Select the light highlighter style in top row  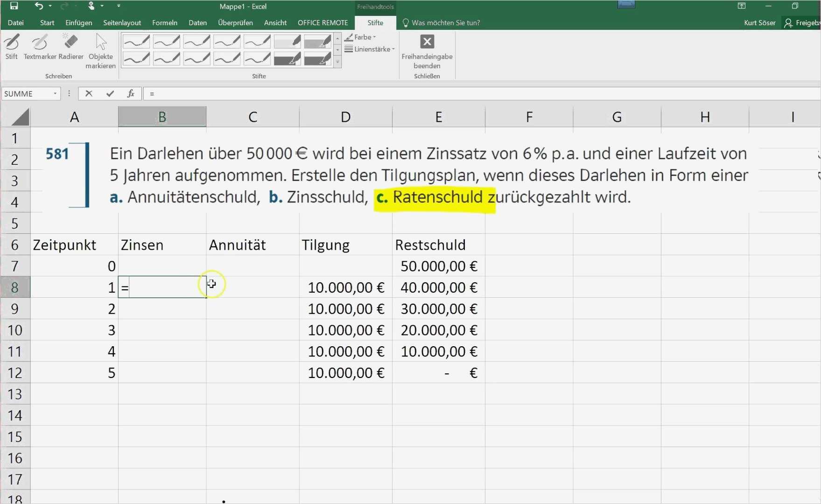tap(288, 42)
